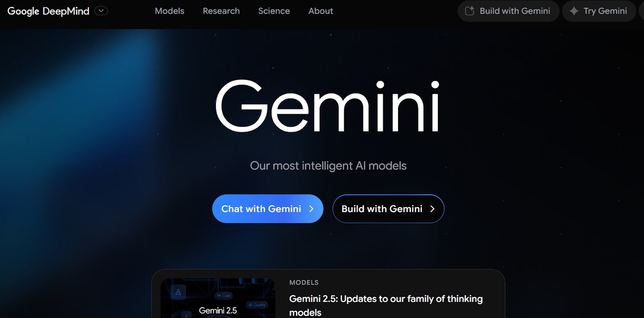Click the arrow inside Chat with Gemini
The image size is (644, 318).
point(311,209)
